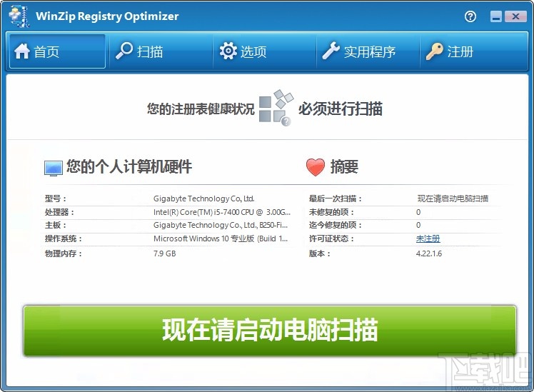Click the 许可证状态 label
This screenshot has width=534, height=392.
coord(331,238)
